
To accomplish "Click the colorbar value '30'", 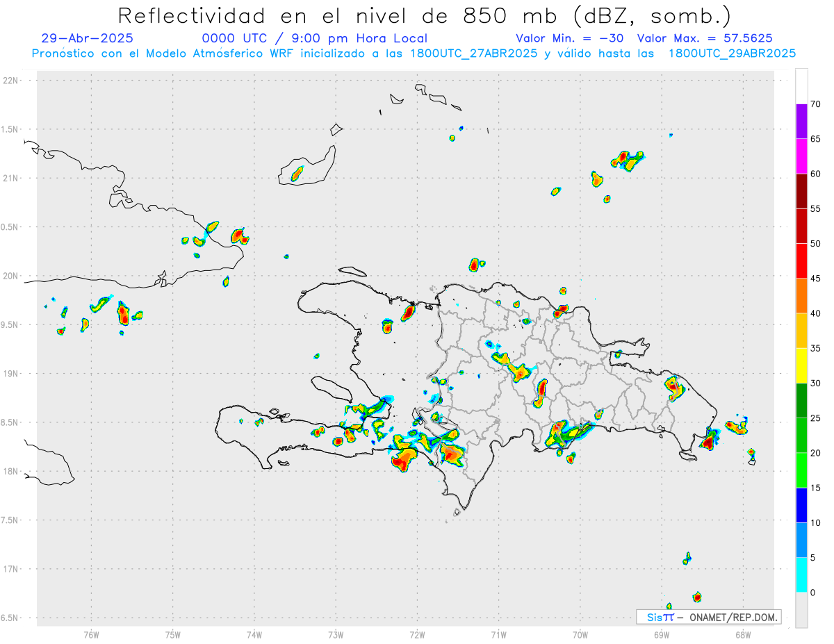I will tap(815, 383).
